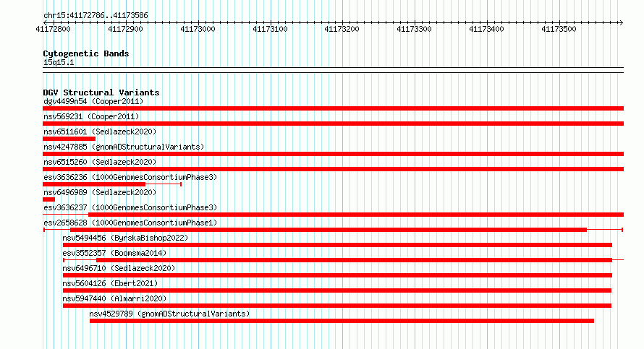Click ruler position 41173000
Screen dimensions: 644x349
point(198,29)
